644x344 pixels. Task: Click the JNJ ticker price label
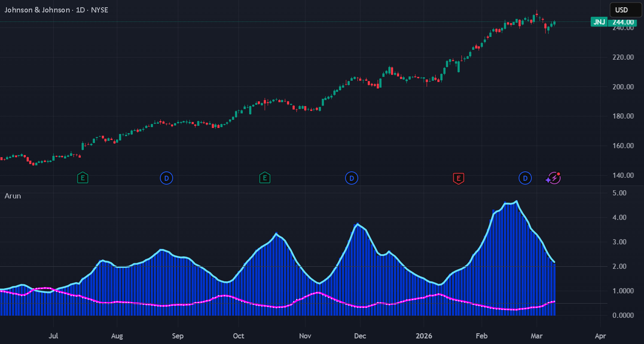598,22
